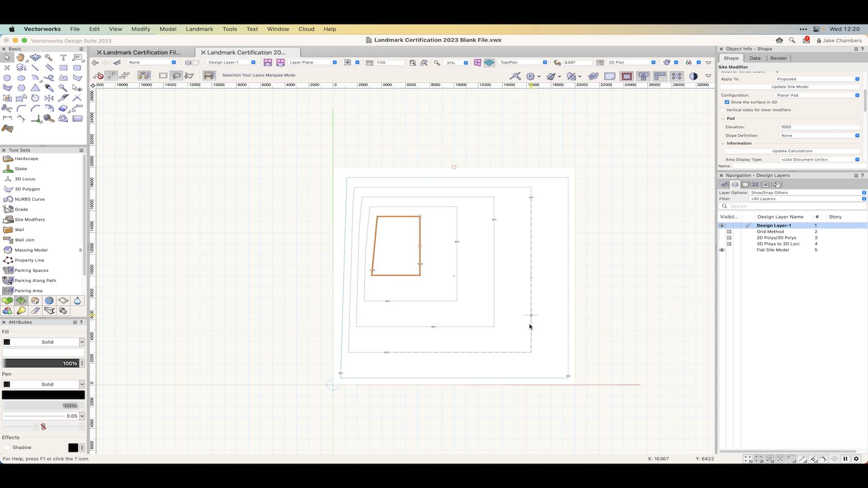Select the Text tool in Basic palette

click(63, 57)
